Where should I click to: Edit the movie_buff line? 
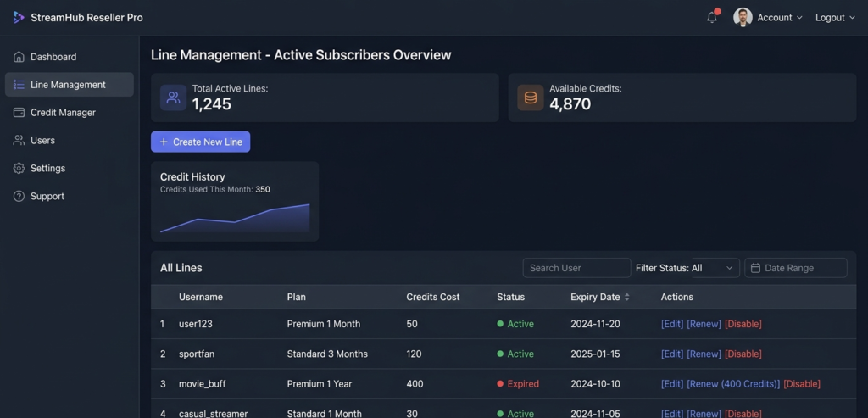click(672, 384)
